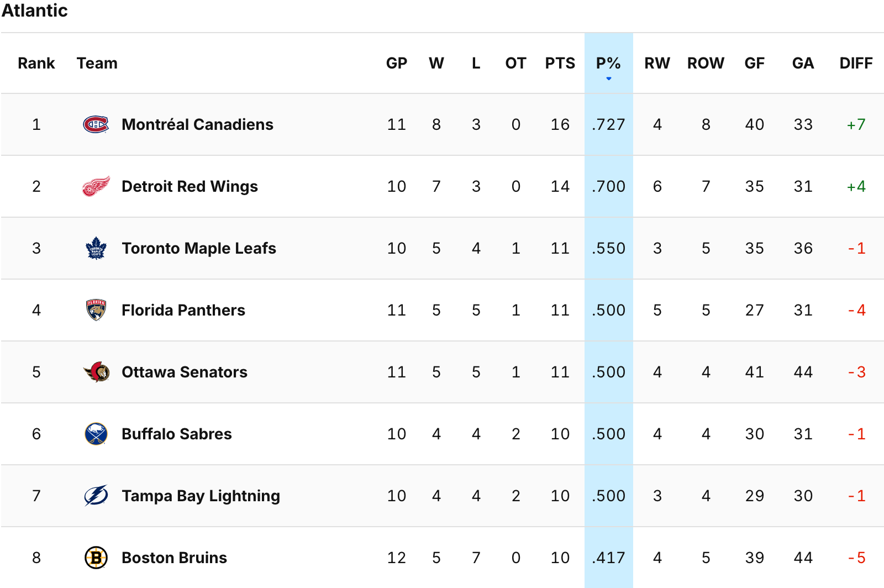Sort standings by GF column

tap(754, 64)
